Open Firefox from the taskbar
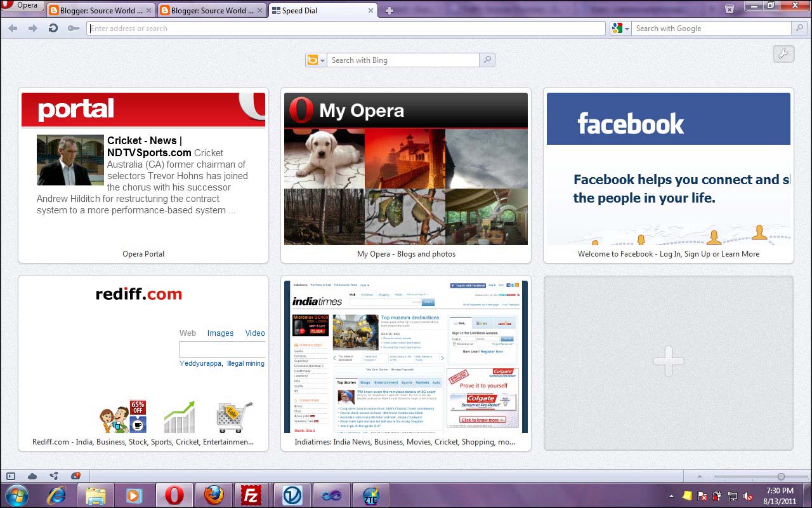812x508 pixels. pyautogui.click(x=213, y=495)
